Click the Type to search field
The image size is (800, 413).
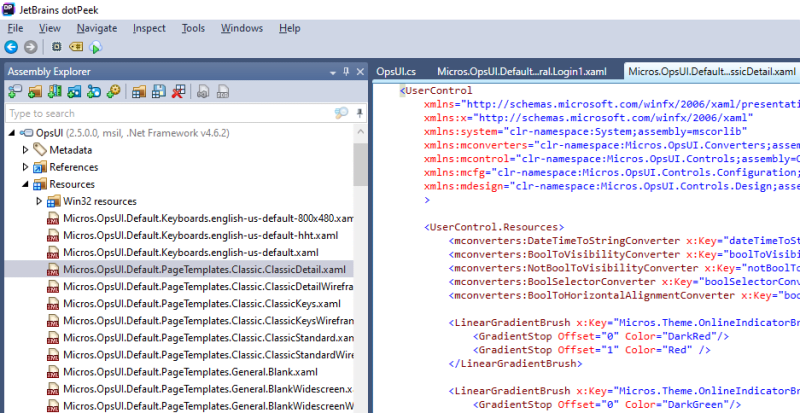click(x=168, y=113)
